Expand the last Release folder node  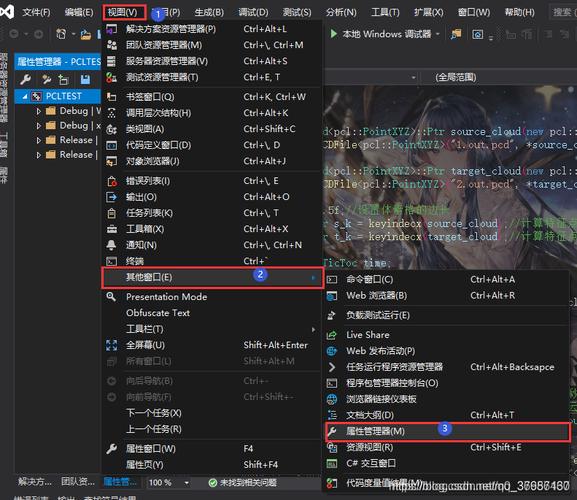pos(38,155)
